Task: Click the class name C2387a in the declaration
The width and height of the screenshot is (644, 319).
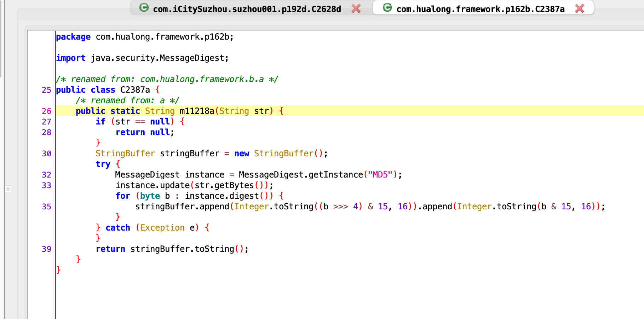Action: pyautogui.click(x=135, y=90)
